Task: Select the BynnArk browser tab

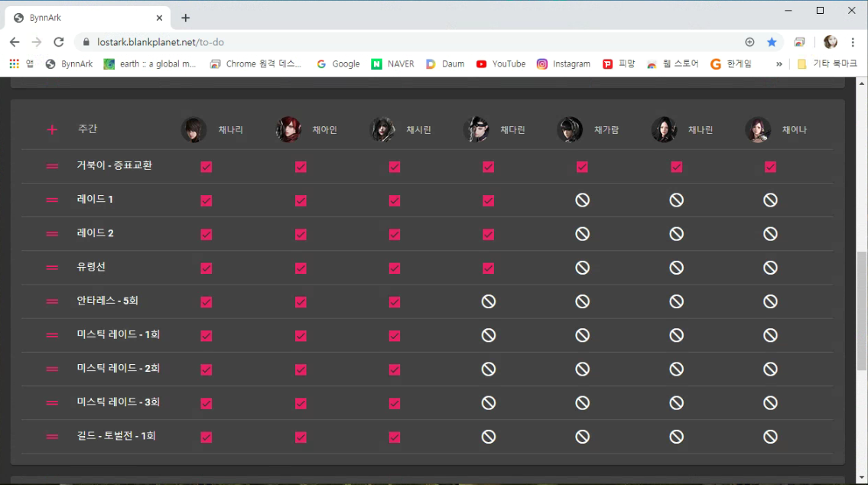Action: tap(89, 18)
